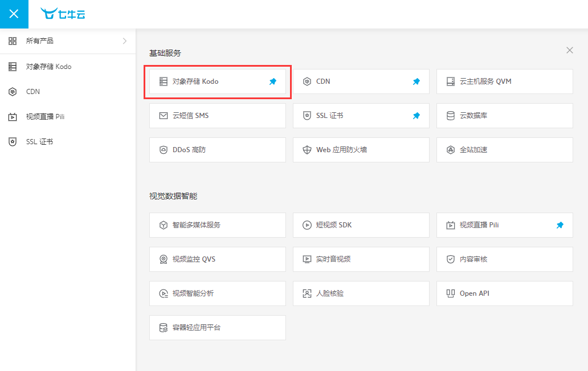Click the 云数据库 database icon

(451, 116)
